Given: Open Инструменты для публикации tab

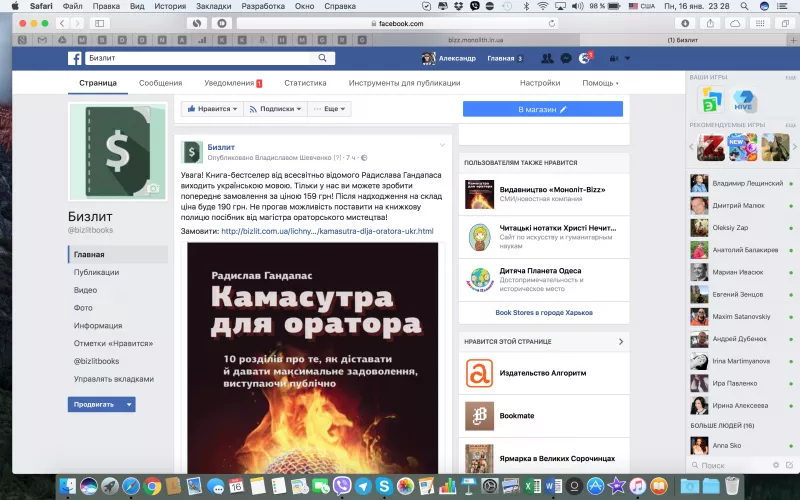Looking at the screenshot, I should coord(404,83).
